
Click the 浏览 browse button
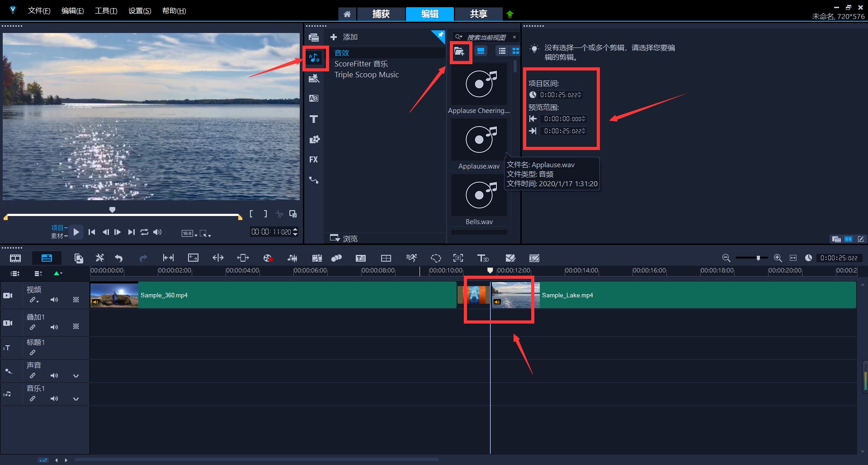tap(344, 238)
